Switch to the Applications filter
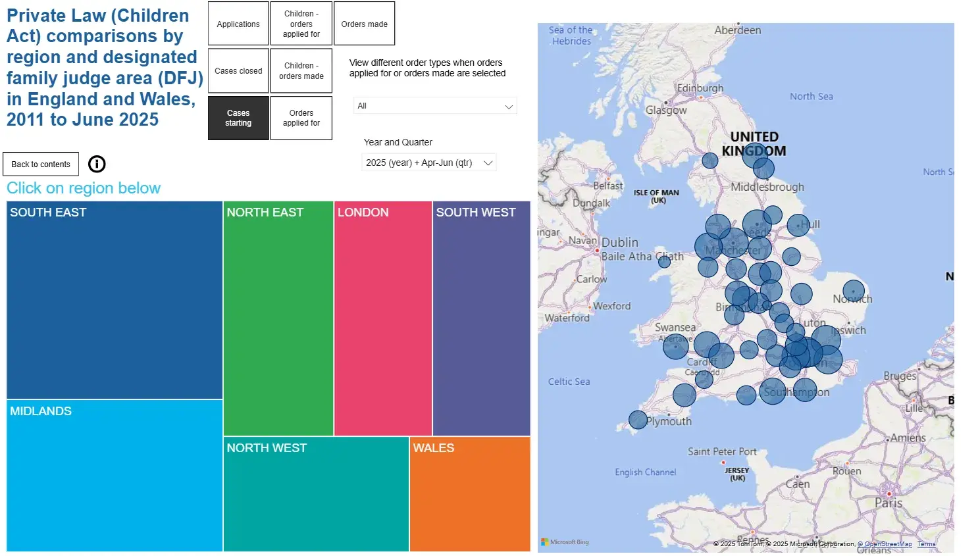Screen dimensions: 980x556 coord(238,23)
